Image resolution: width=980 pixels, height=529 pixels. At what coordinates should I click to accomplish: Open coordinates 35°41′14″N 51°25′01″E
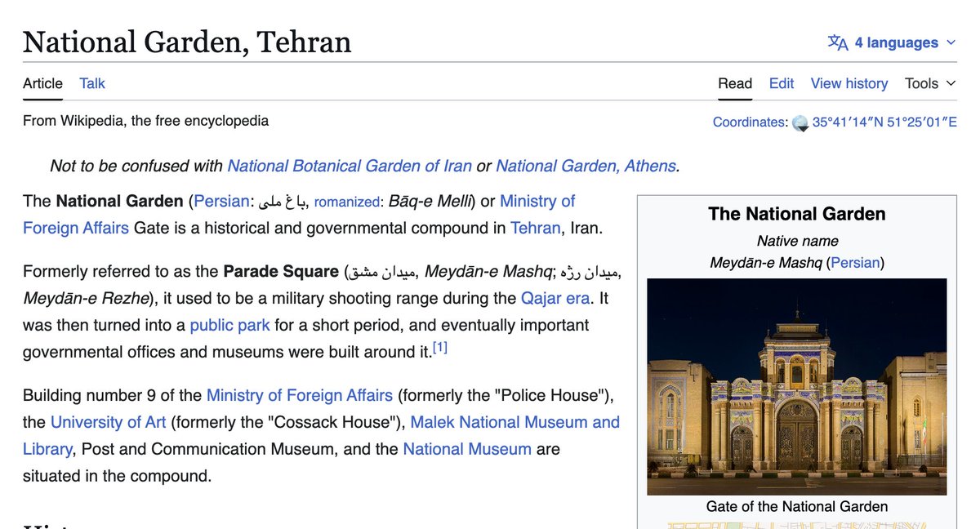point(884,122)
